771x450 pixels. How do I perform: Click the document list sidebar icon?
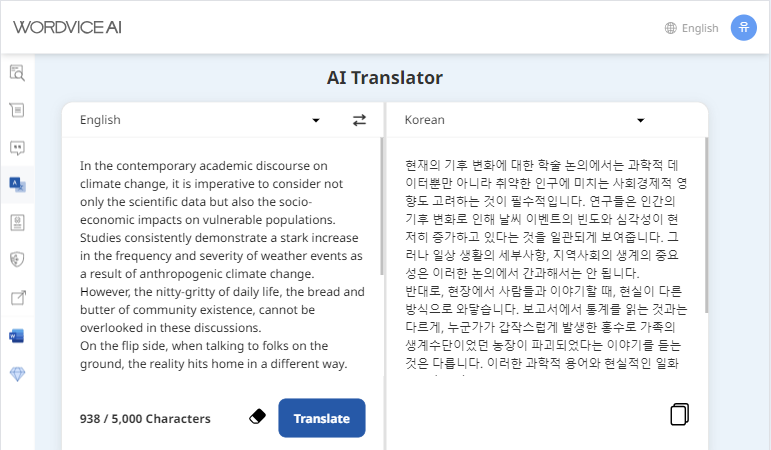(17, 110)
